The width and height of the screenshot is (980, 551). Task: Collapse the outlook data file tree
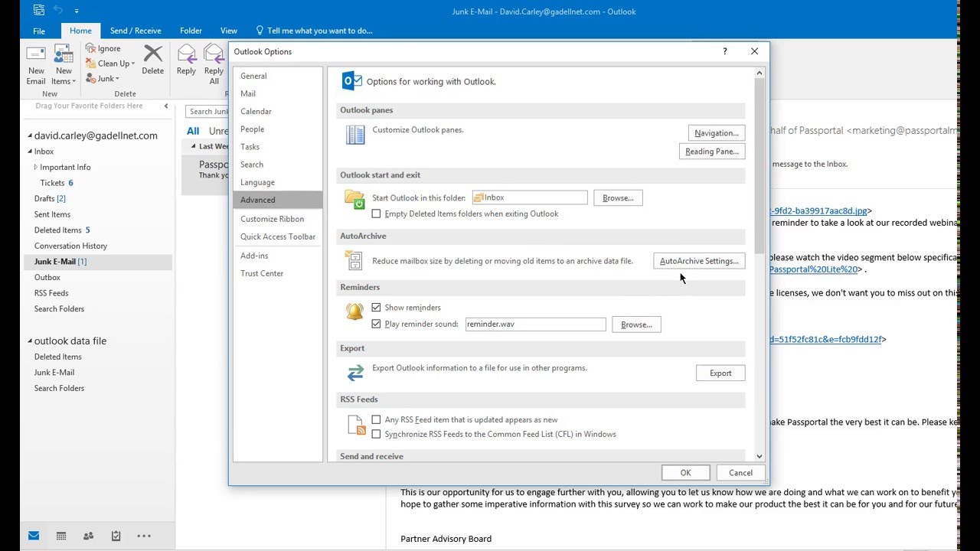[30, 341]
